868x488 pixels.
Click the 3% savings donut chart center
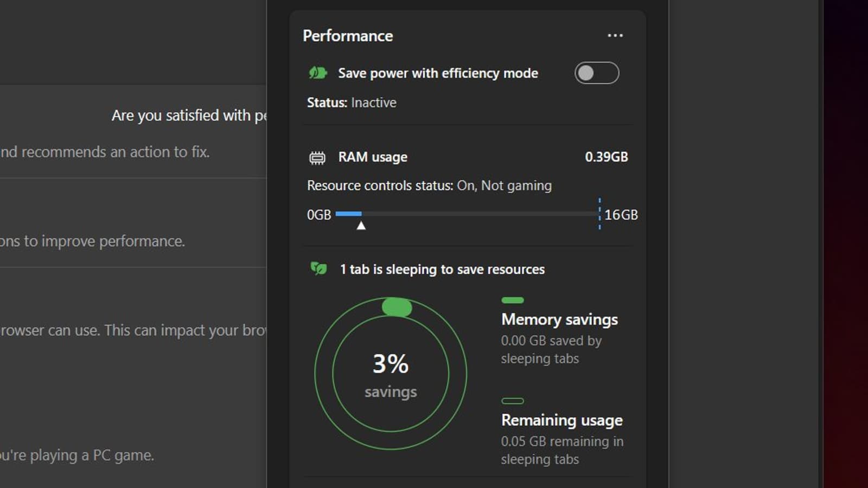391,374
